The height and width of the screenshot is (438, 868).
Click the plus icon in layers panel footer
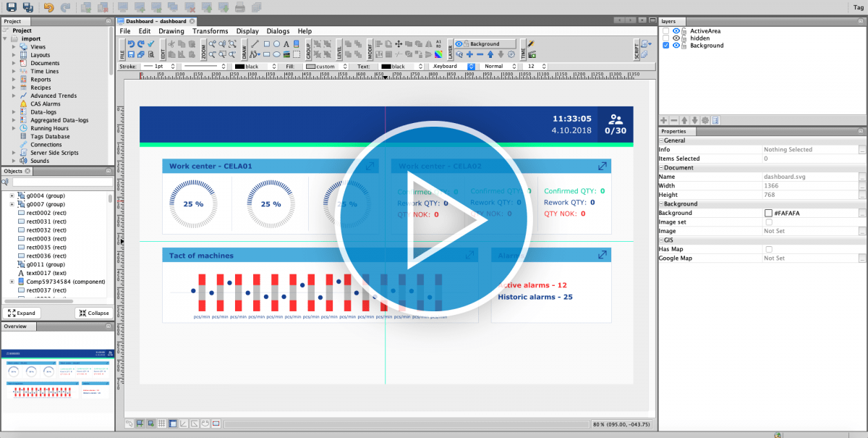click(x=665, y=120)
